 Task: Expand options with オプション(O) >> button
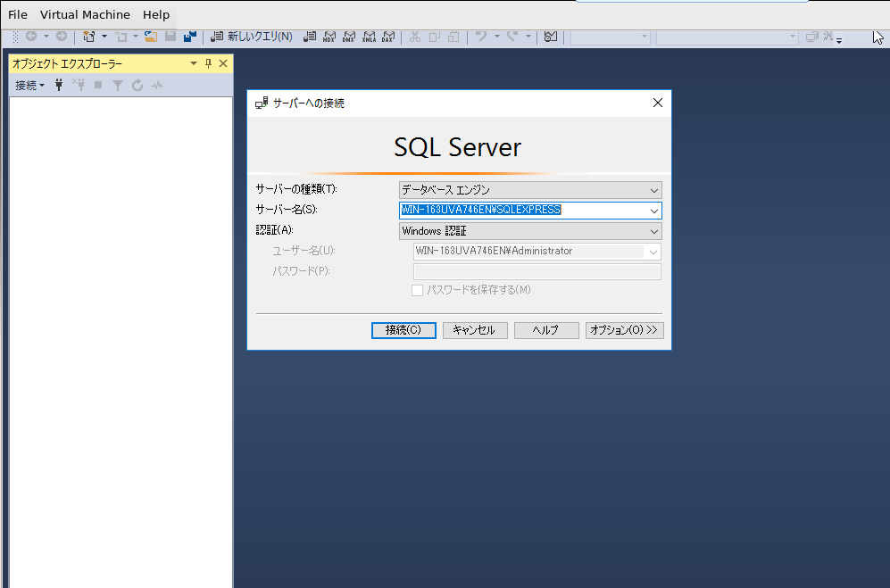624,330
